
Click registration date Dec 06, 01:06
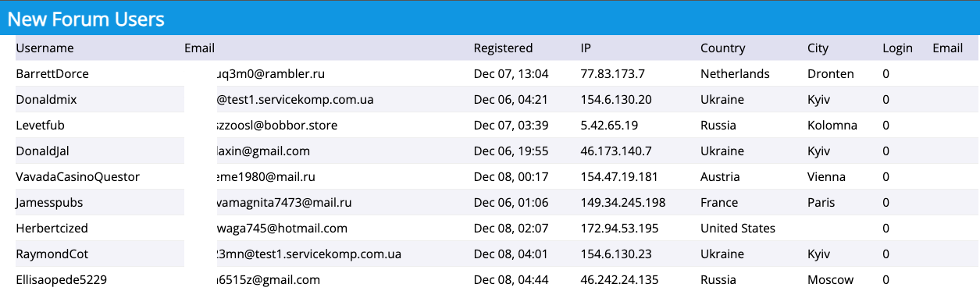pos(511,203)
